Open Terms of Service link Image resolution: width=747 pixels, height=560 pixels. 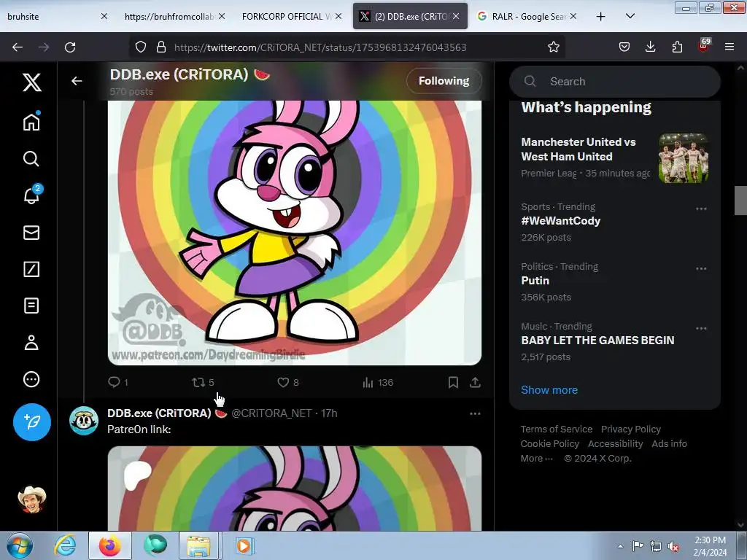[557, 429]
